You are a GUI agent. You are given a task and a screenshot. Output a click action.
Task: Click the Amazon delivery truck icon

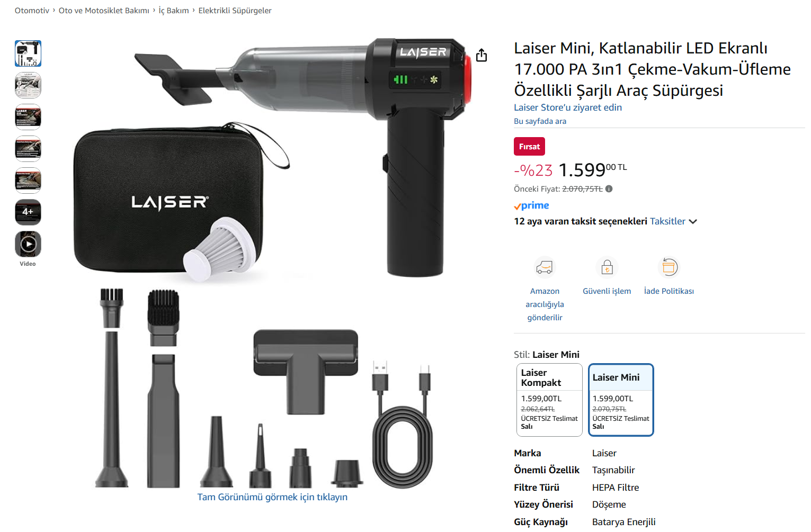[545, 267]
